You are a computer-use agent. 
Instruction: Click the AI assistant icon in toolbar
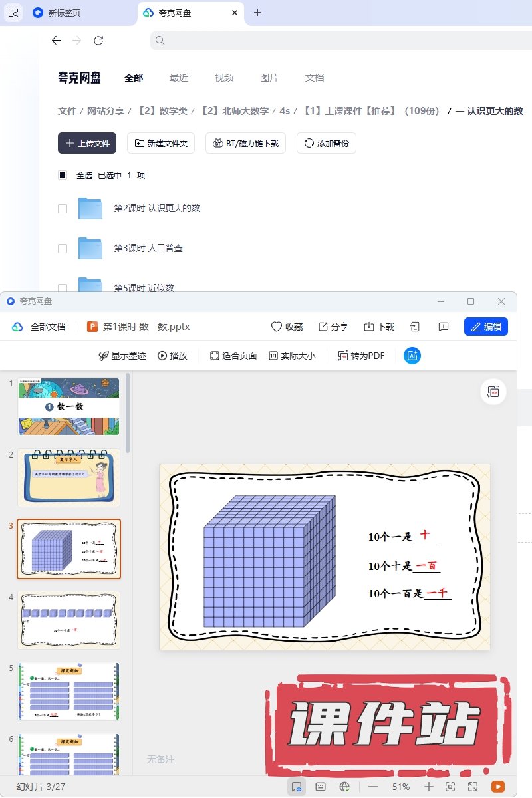point(412,356)
